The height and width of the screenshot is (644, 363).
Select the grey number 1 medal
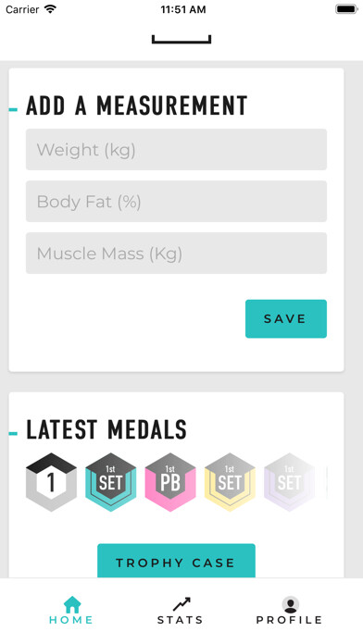pyautogui.click(x=51, y=482)
